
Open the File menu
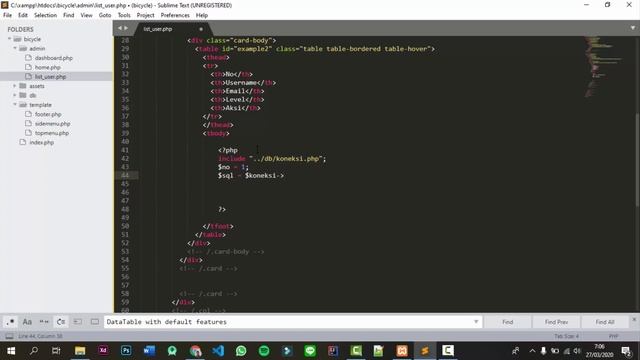(7, 15)
